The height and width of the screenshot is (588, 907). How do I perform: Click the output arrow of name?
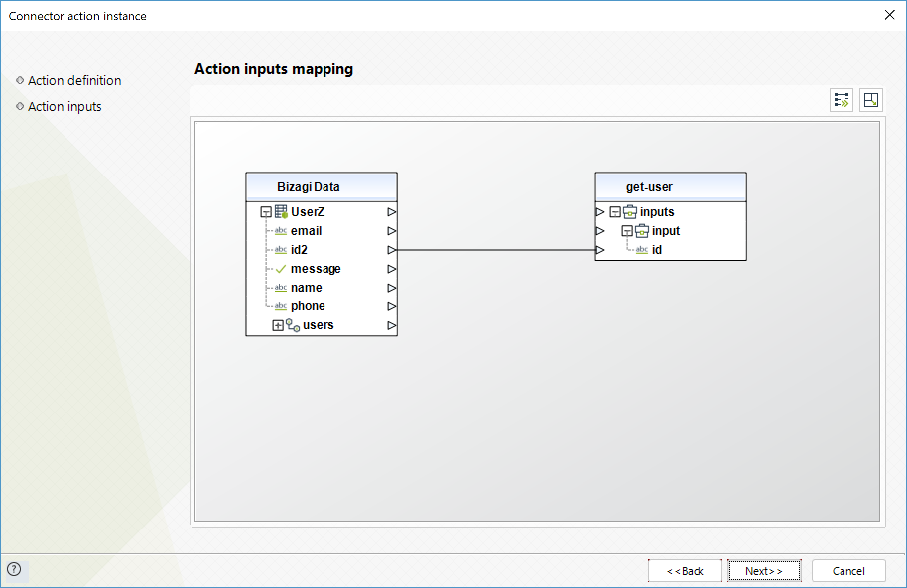pyautogui.click(x=391, y=288)
